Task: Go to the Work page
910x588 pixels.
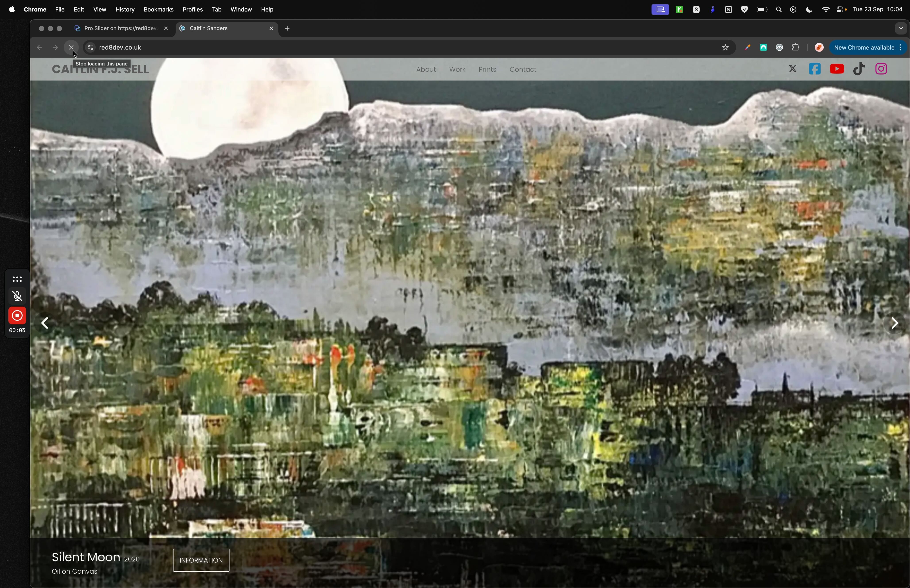Action: [x=457, y=69]
